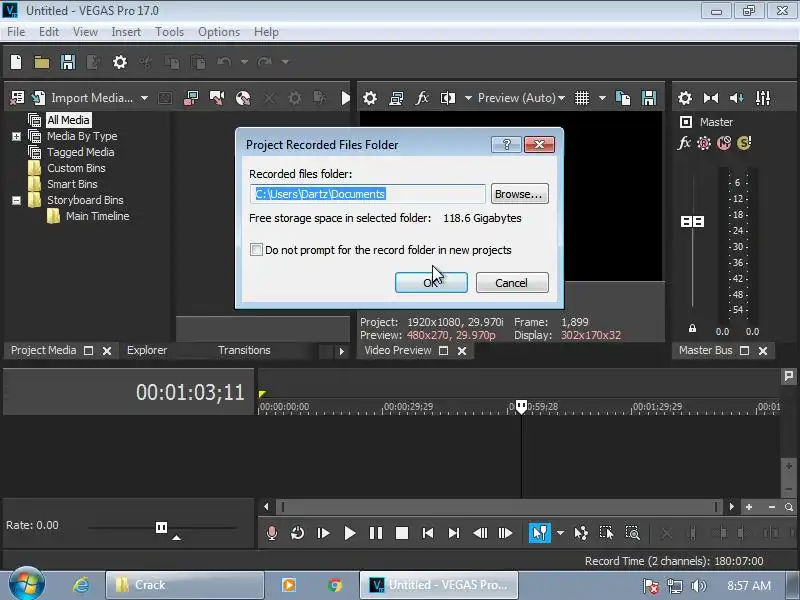
Task: Open Project Properties gear in main toolbar
Action: (120, 62)
